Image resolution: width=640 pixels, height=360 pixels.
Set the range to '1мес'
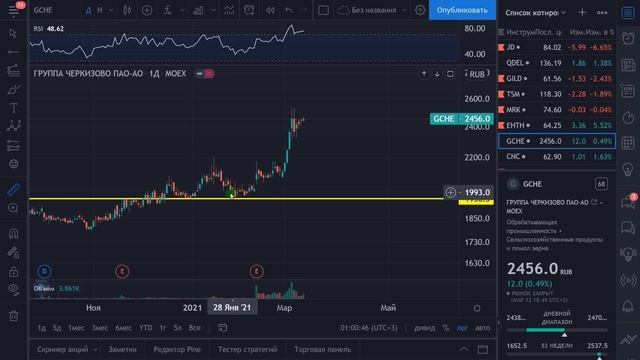pyautogui.click(x=76, y=328)
